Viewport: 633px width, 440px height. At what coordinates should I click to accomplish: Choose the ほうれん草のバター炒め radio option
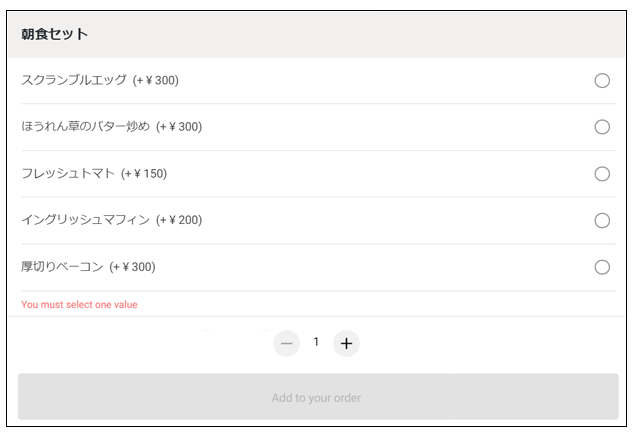coord(602,127)
